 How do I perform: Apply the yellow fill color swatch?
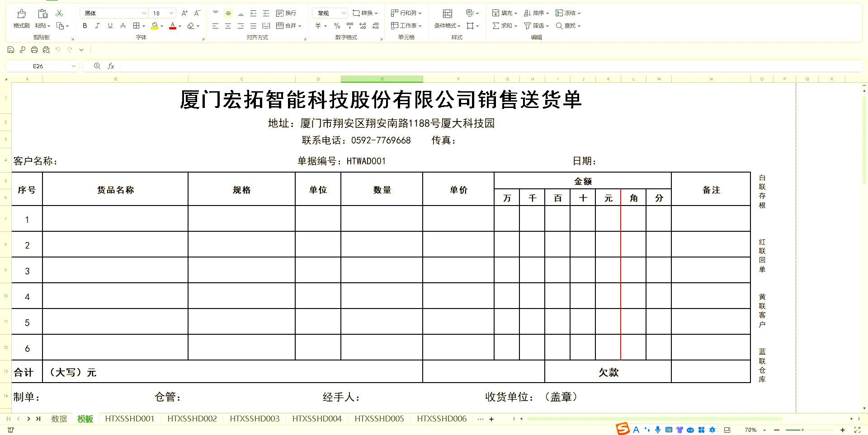[x=155, y=26]
